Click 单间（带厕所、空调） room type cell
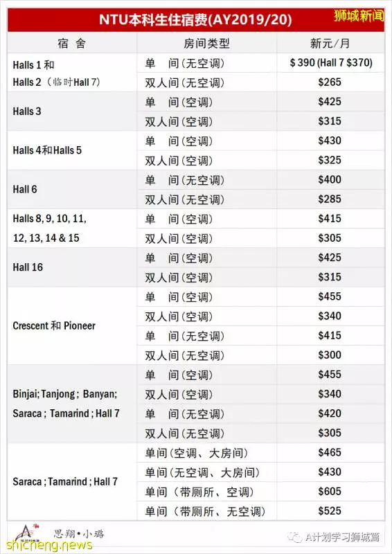Screen dimensions: 392x554 coord(207,492)
